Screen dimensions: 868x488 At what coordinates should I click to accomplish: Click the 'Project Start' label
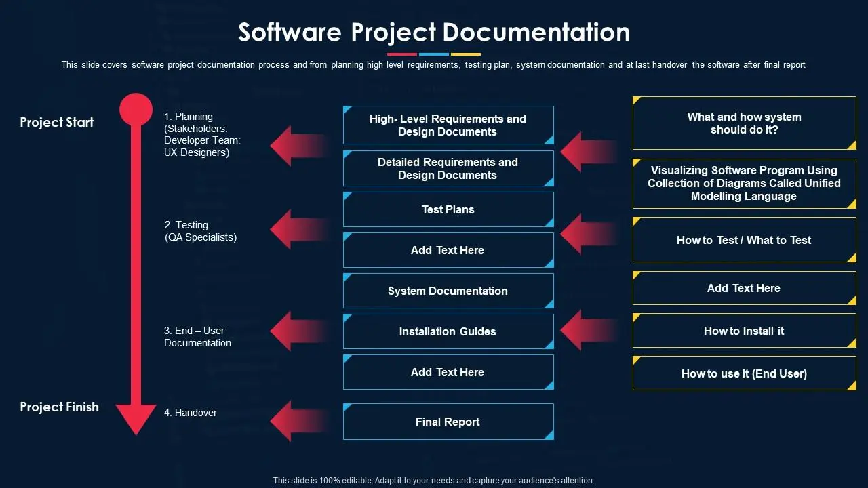tap(57, 123)
